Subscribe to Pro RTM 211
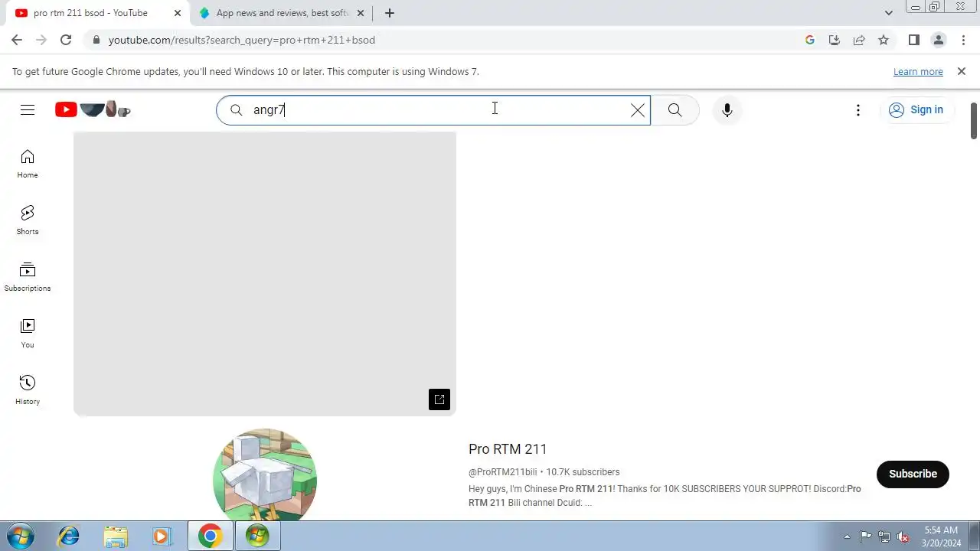The image size is (980, 551). [913, 474]
